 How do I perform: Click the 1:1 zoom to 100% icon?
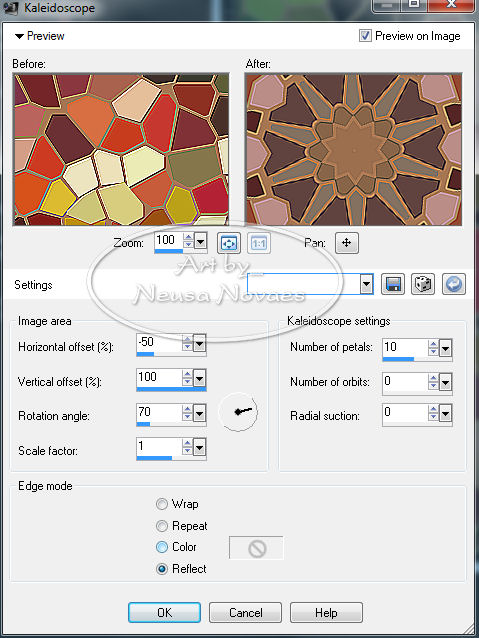click(259, 243)
